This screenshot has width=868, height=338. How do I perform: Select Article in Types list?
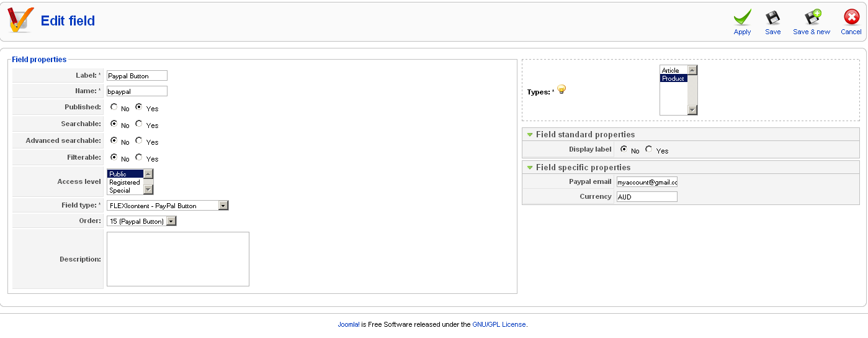[x=674, y=70]
